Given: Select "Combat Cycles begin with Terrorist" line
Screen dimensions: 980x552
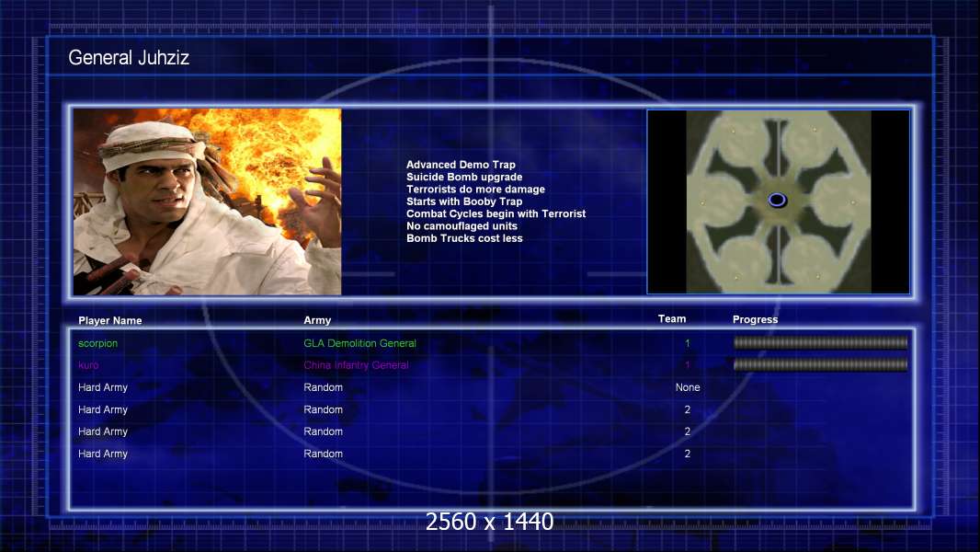Looking at the screenshot, I should pyautogui.click(x=496, y=214).
